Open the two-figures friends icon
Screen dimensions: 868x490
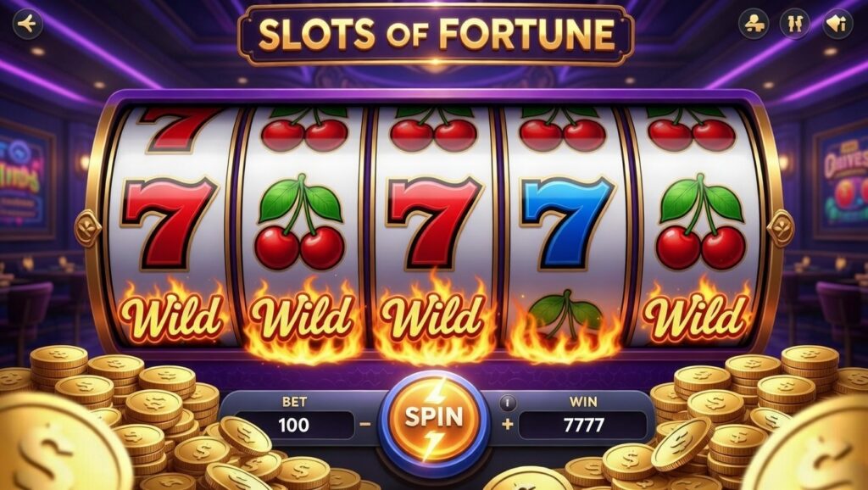[x=794, y=24]
